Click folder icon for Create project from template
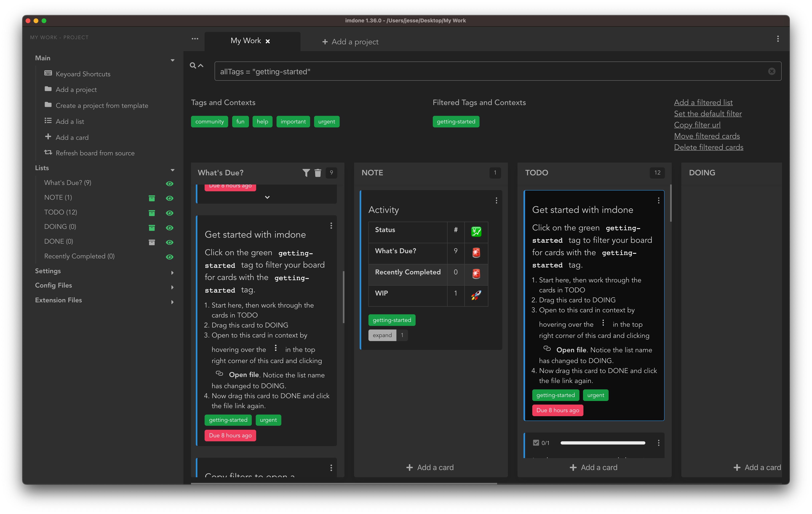This screenshot has width=812, height=514. 48,105
